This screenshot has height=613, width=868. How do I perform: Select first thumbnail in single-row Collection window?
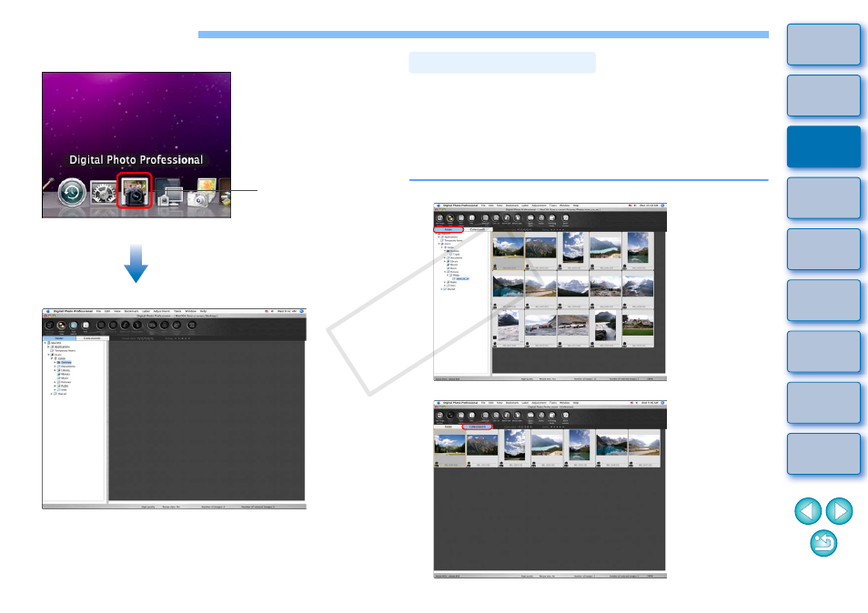[x=449, y=448]
